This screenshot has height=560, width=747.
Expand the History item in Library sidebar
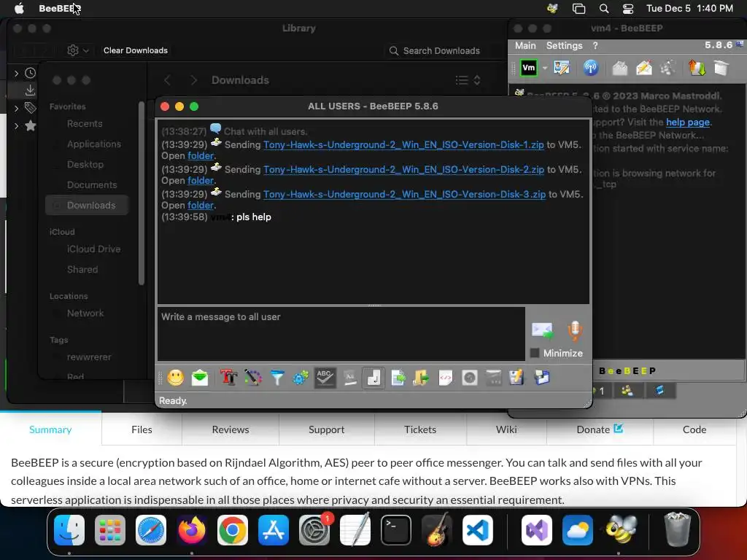[x=16, y=73]
